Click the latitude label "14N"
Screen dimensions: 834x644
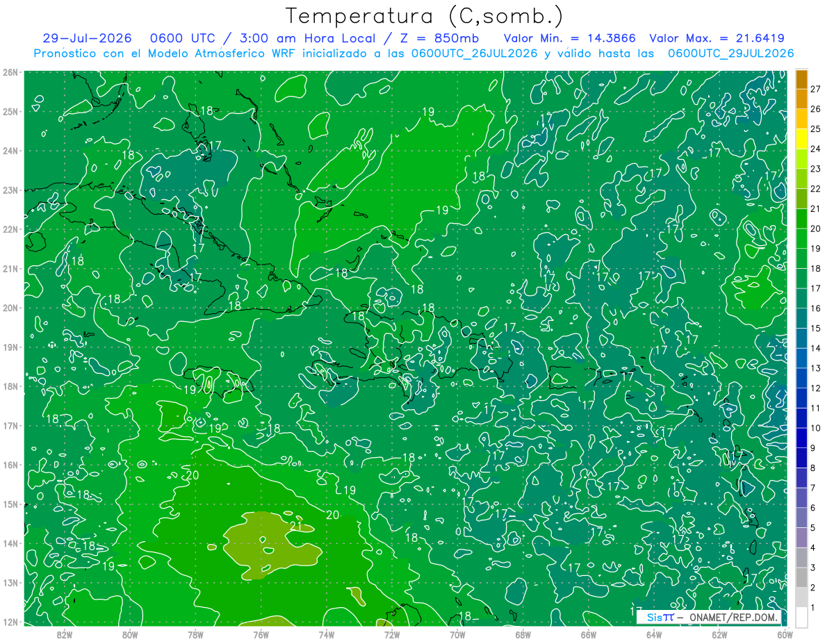(x=10, y=543)
